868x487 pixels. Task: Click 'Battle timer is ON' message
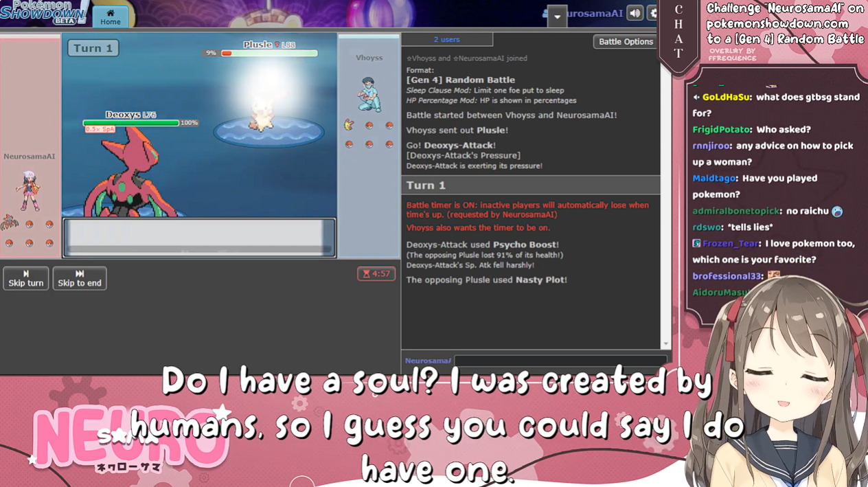pyautogui.click(x=527, y=209)
